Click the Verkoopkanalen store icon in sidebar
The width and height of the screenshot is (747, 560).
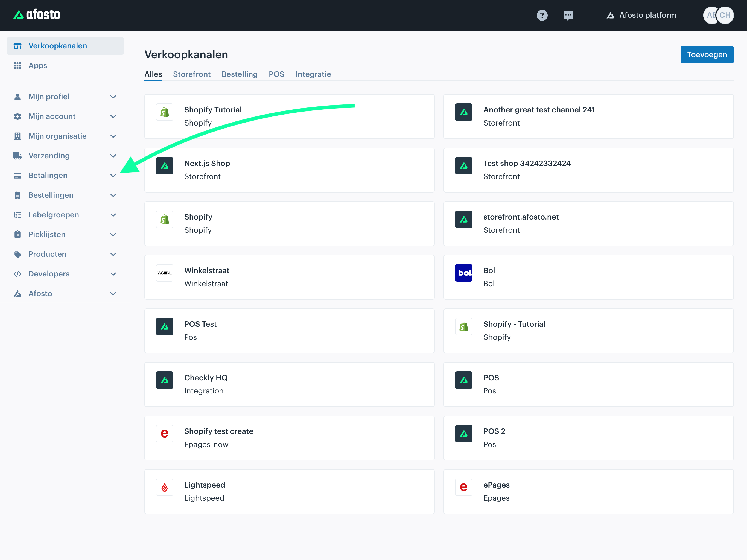17,46
